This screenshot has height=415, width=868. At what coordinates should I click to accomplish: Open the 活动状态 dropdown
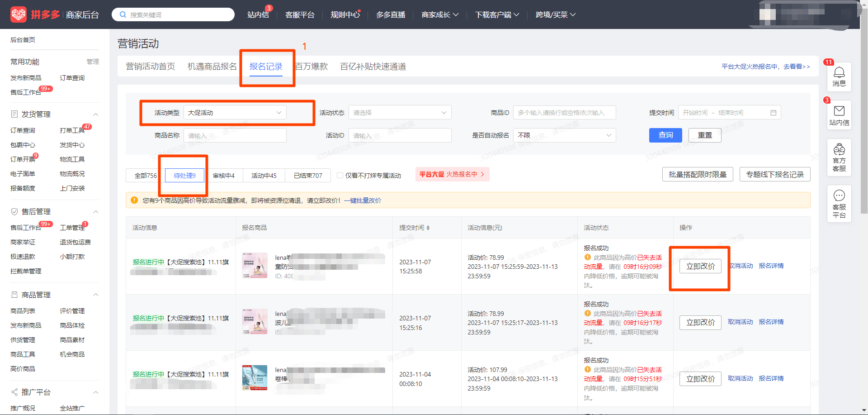[x=400, y=113]
